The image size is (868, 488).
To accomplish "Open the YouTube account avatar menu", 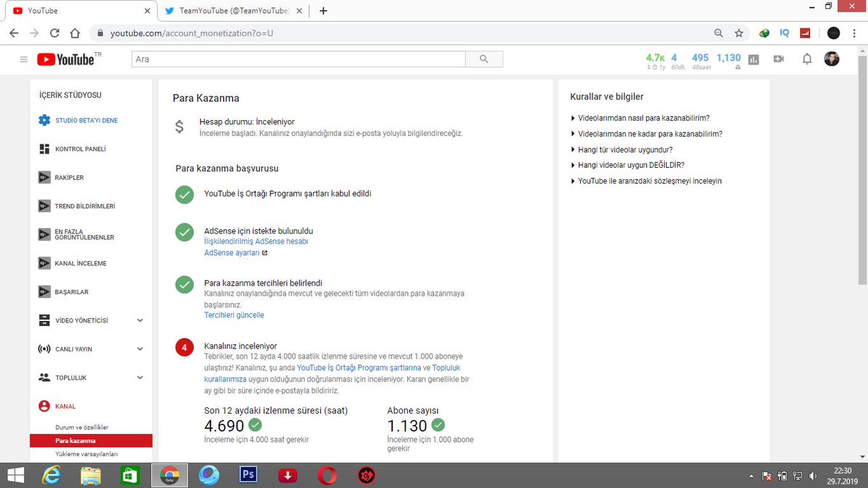I will (x=832, y=59).
